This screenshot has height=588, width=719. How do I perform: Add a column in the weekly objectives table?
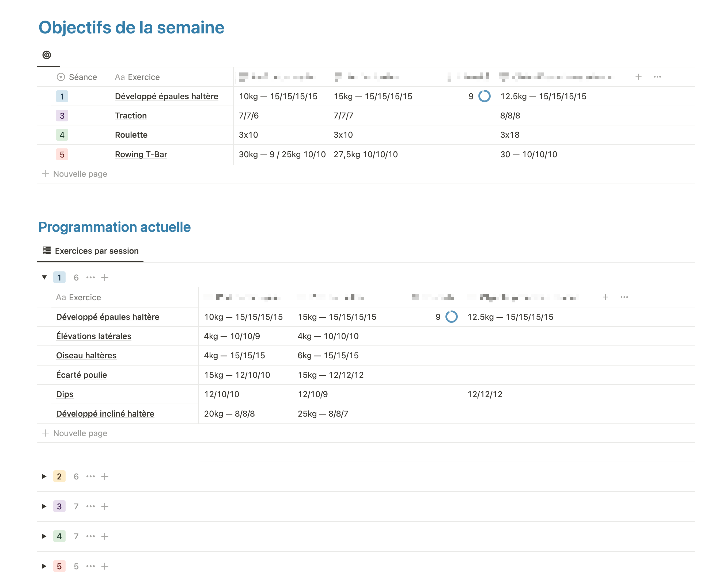[x=638, y=77]
